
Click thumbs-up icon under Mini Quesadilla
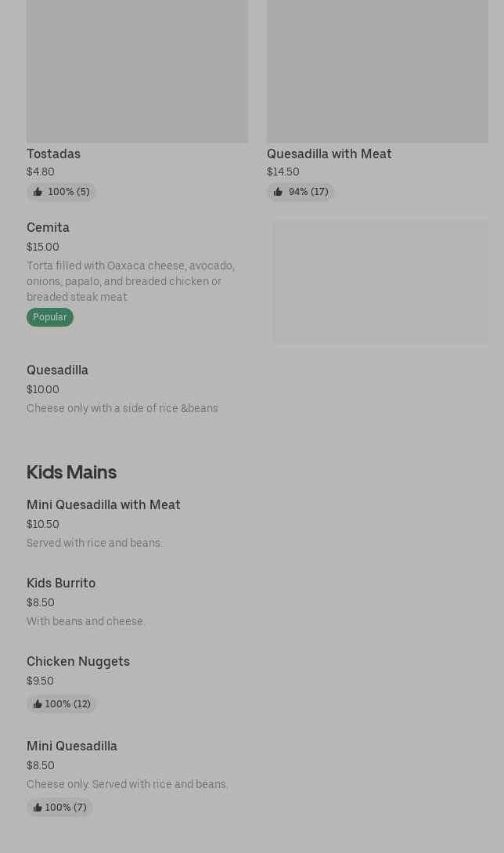(38, 808)
